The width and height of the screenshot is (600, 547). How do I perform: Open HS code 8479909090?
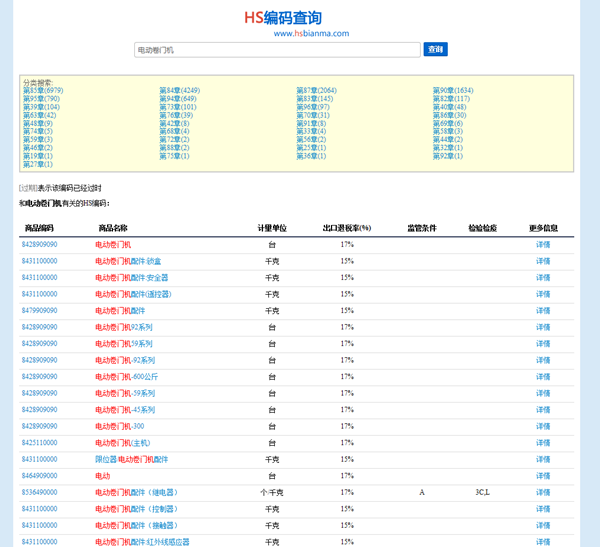pos(40,311)
